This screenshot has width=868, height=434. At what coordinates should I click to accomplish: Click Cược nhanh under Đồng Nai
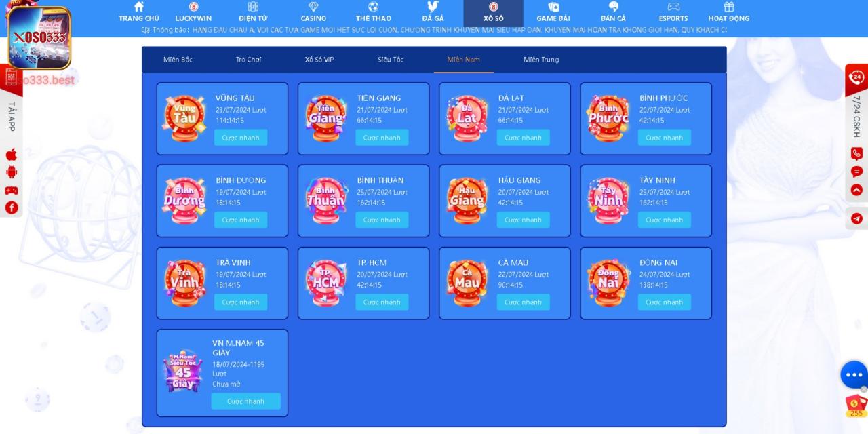point(664,302)
